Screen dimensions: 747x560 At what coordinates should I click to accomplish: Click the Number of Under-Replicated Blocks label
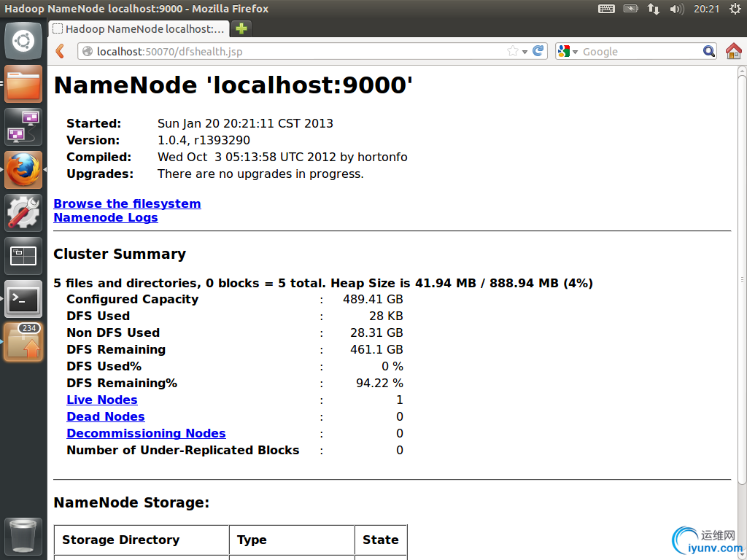click(183, 450)
